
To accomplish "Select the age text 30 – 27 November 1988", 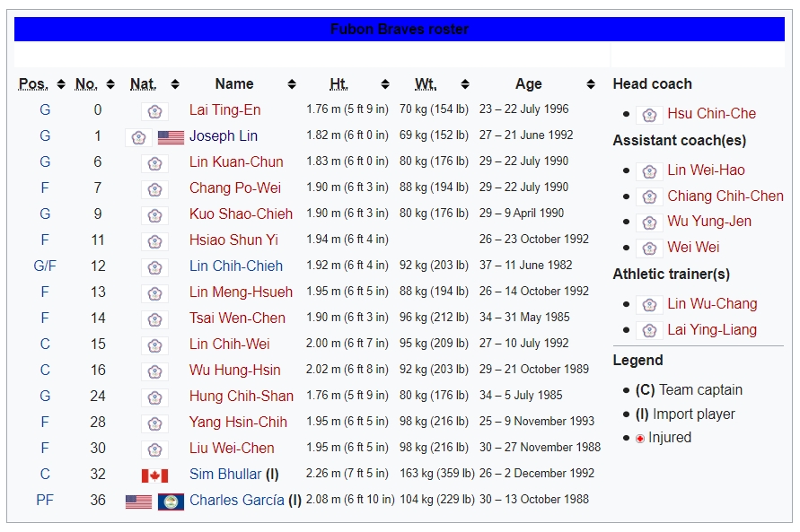I will 540,448.
